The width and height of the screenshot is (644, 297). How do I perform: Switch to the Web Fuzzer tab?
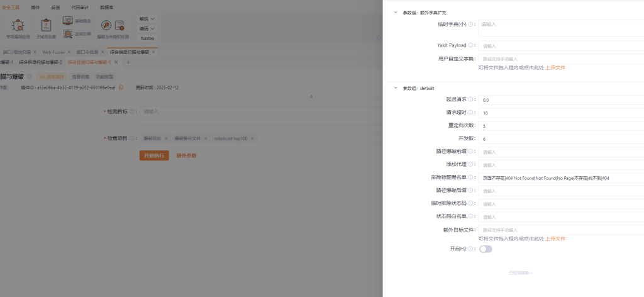point(54,52)
